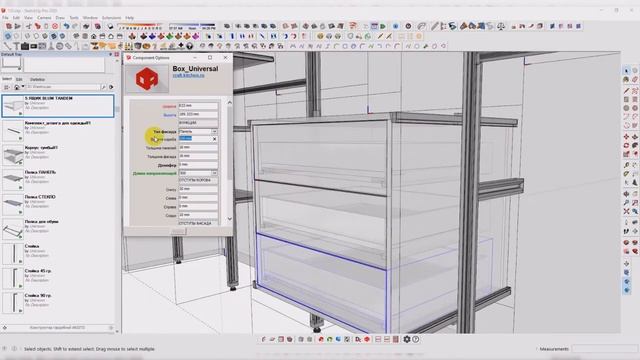Select the Rotate tool in right toolbar

627,145
